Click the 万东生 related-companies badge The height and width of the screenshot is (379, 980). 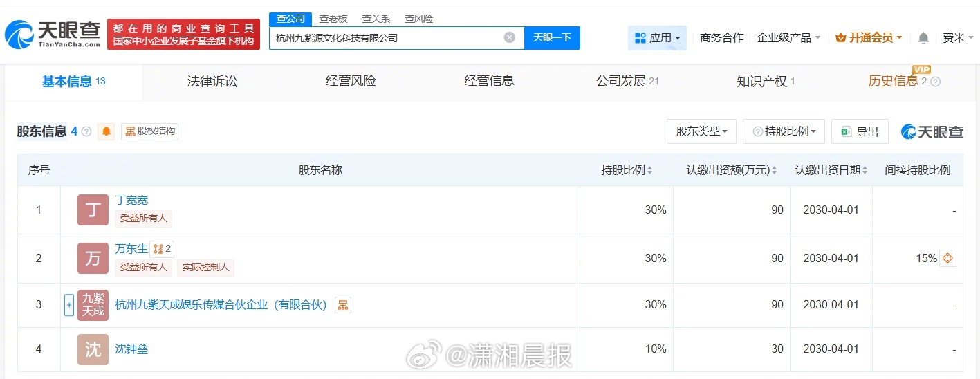[163, 248]
